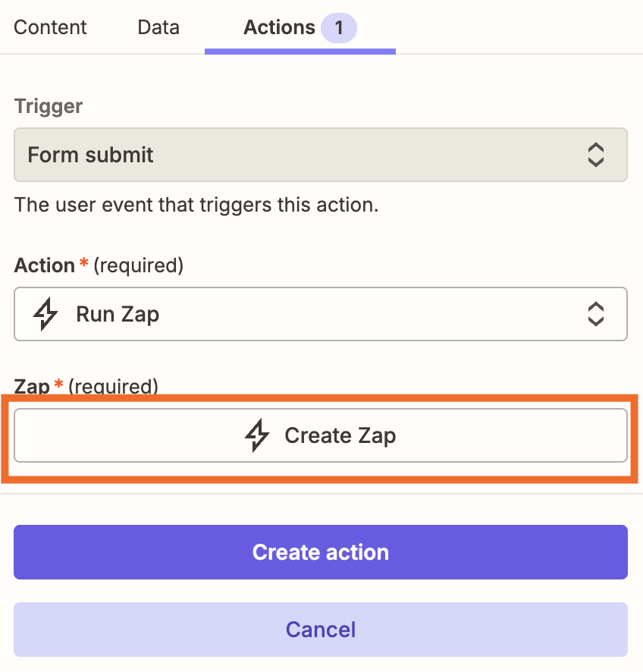This screenshot has height=672, width=643.
Task: Click the Trigger section label
Action: click(x=48, y=106)
